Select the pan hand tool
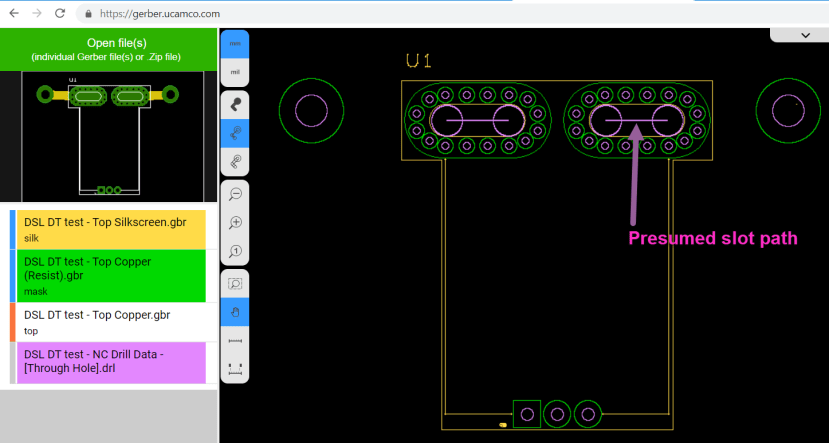Screen dimensions: 829x443 click(235, 312)
